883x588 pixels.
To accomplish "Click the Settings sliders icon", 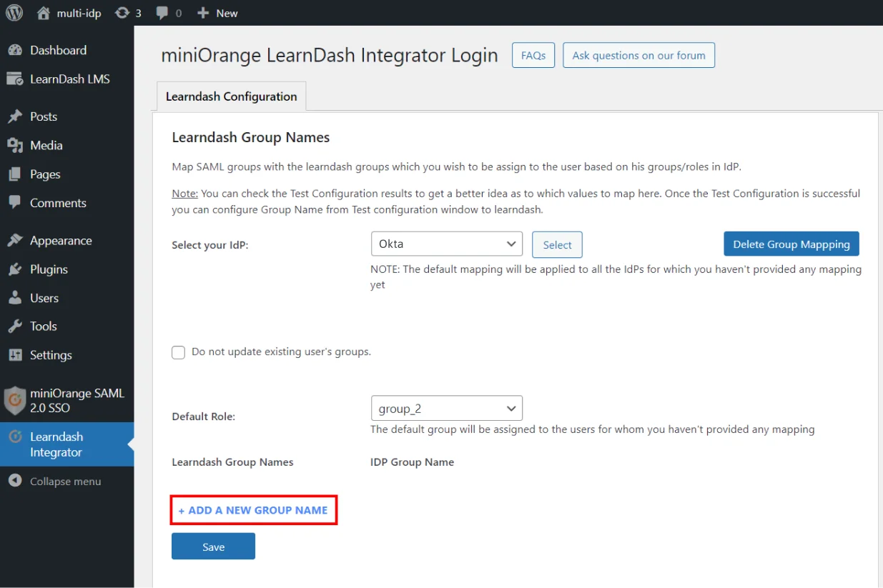I will click(15, 355).
